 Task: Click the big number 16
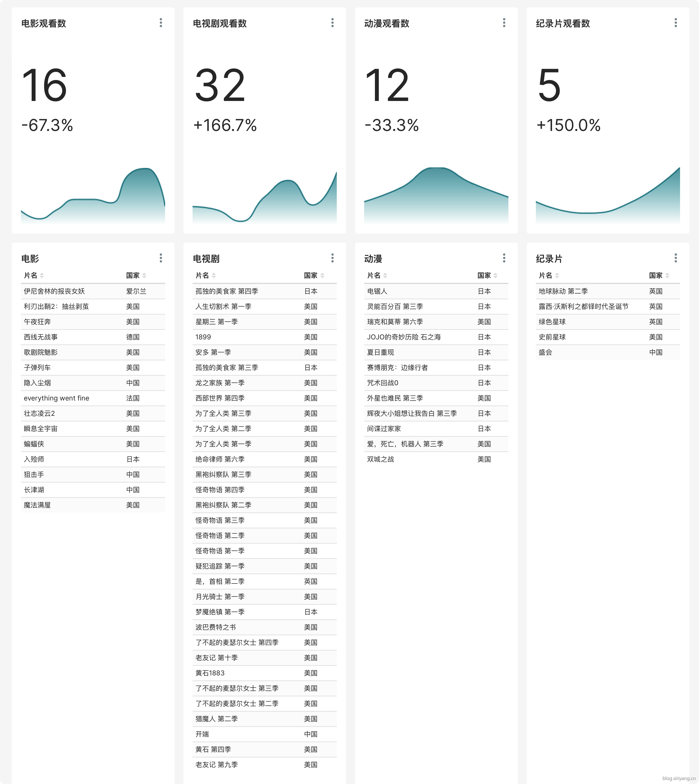click(45, 85)
